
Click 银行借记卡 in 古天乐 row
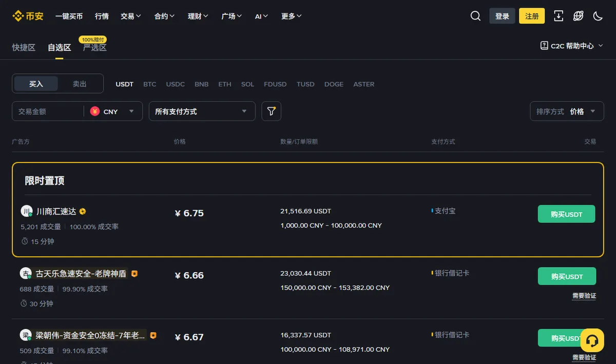(452, 273)
